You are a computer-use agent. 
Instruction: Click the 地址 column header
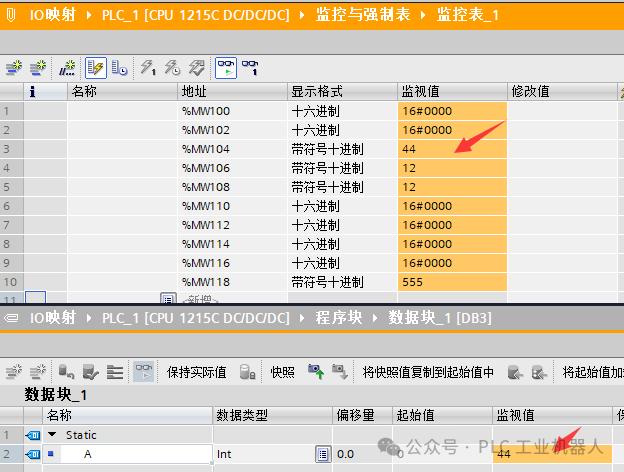(x=232, y=92)
